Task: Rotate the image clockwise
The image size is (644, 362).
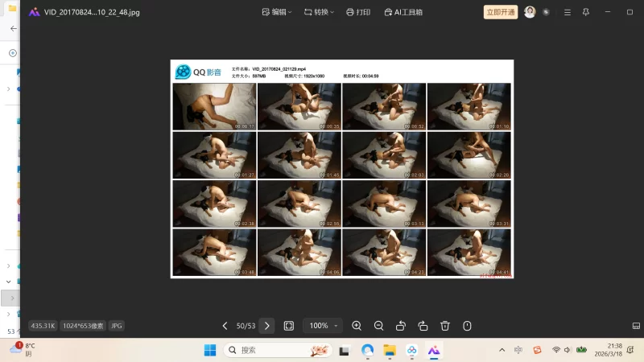Action: pyautogui.click(x=423, y=326)
